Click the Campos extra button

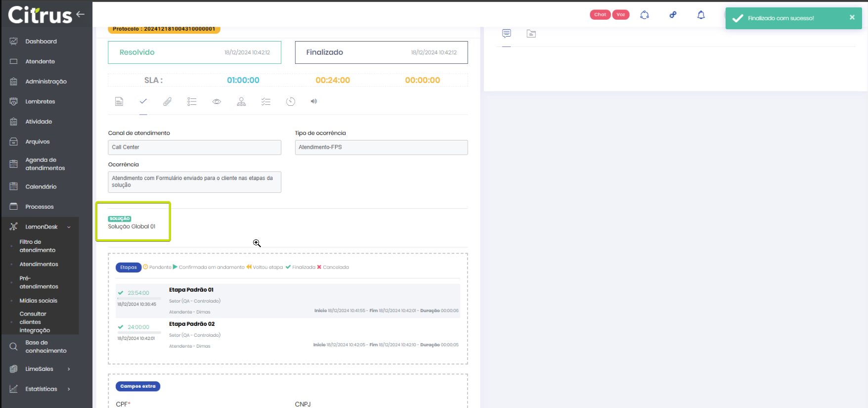138,386
